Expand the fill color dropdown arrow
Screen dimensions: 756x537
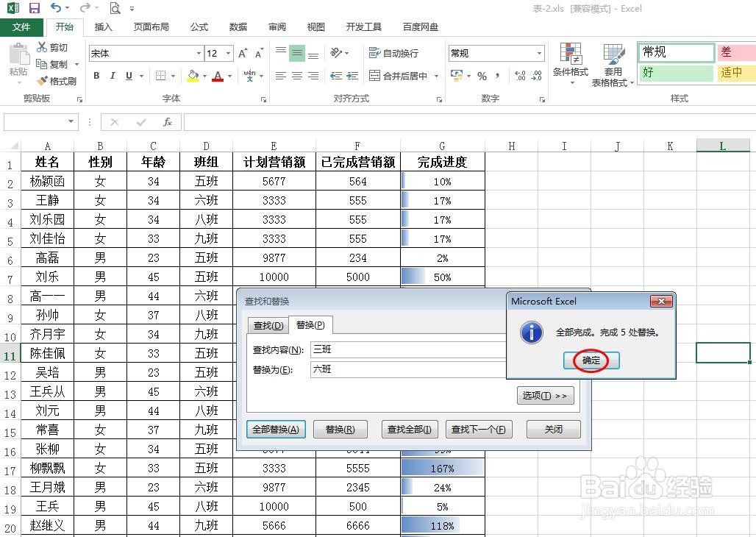[203, 77]
